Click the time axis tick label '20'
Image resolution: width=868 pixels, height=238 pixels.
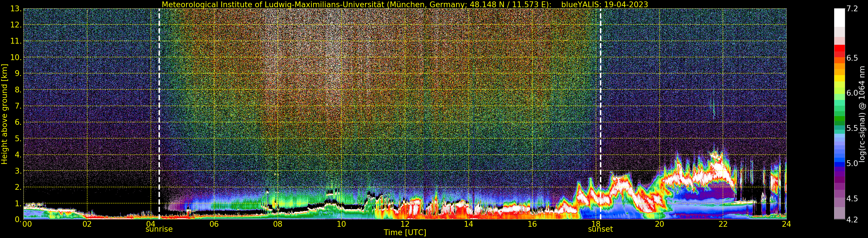[659, 224]
